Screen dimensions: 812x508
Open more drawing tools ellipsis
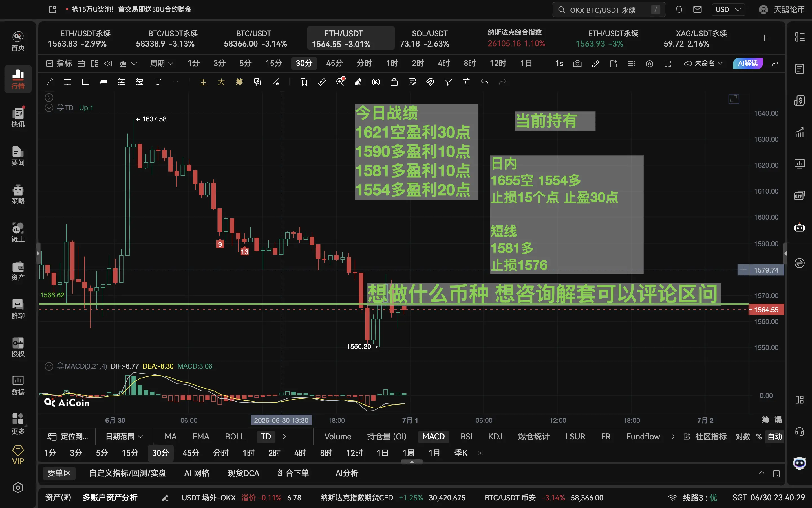pyautogui.click(x=175, y=82)
